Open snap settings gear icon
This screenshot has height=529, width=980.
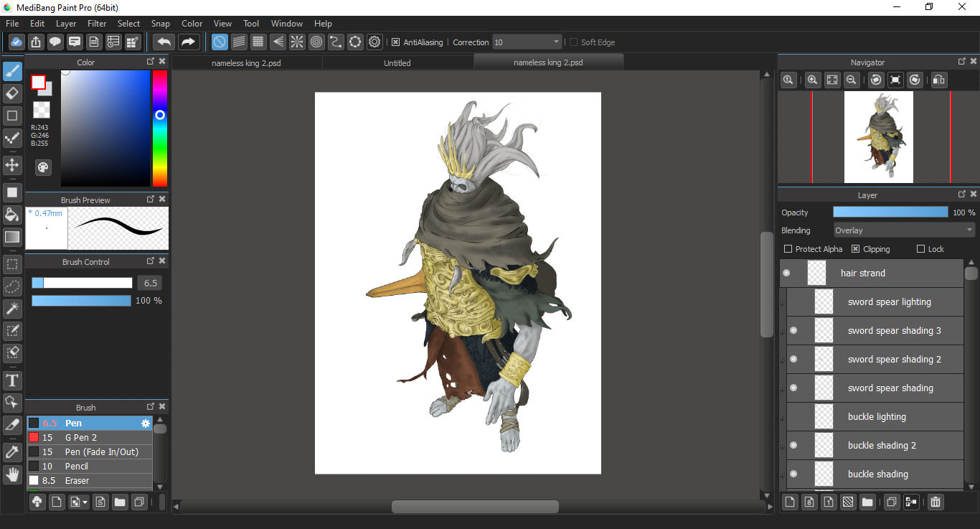pos(374,42)
